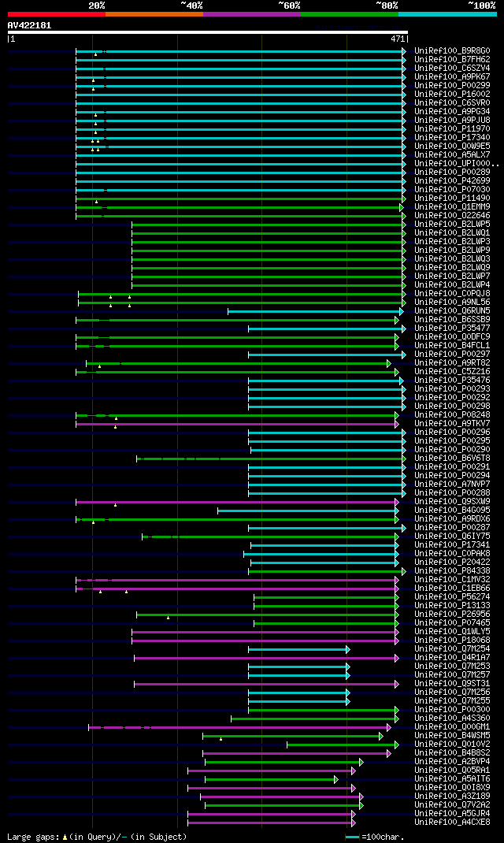This screenshot has height=843, width=504.
Task: Click label UniRef100_A9PG34
Action: (x=452, y=112)
